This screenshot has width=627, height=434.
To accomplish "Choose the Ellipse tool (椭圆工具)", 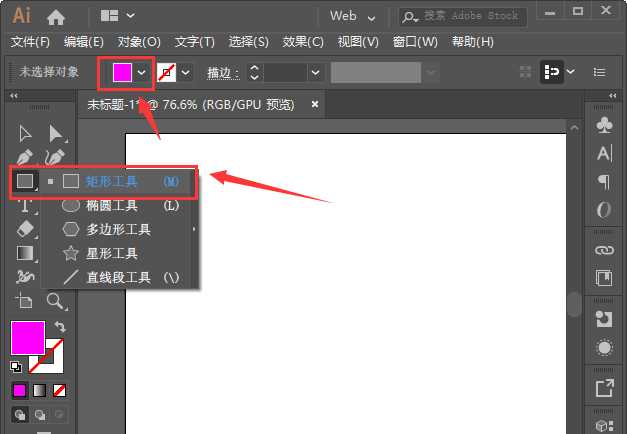I will click(110, 205).
